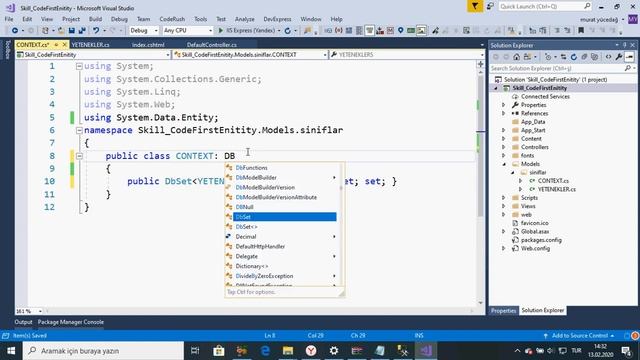This screenshot has width=640, height=360.
Task: Click the search magnifier in Solution Explorer
Action: pos(627,69)
